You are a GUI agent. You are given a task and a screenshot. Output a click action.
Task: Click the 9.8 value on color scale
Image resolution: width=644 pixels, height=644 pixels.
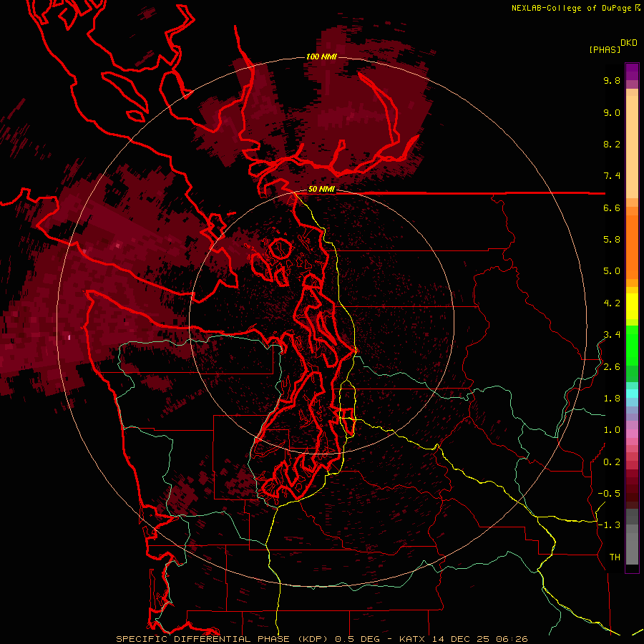pyautogui.click(x=612, y=80)
